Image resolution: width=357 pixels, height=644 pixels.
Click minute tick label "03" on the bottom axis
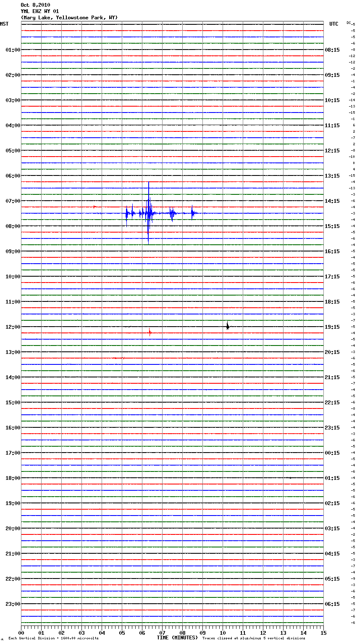pyautogui.click(x=81, y=633)
